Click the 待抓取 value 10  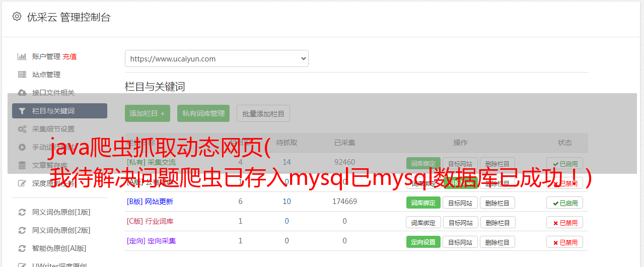(x=287, y=202)
